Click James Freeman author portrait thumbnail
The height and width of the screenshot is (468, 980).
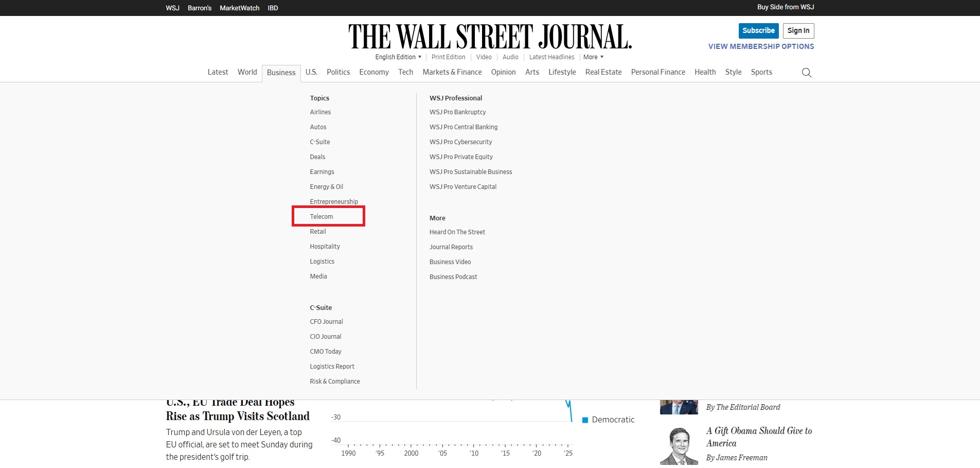679,446
